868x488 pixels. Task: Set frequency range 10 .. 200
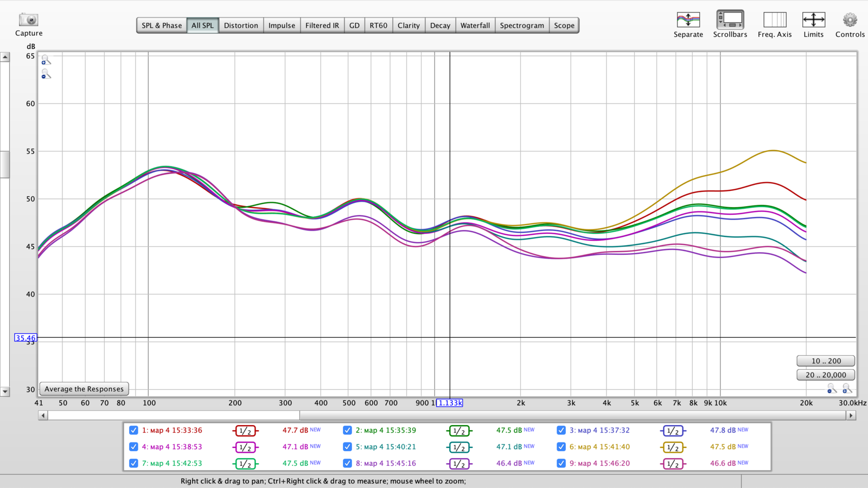(826, 361)
